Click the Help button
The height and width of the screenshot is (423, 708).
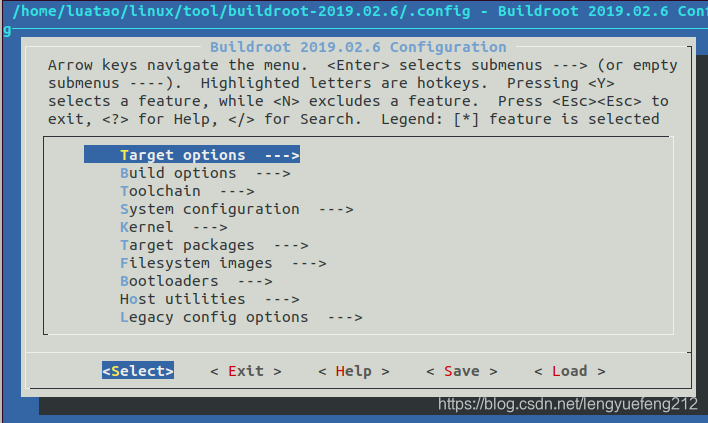[x=354, y=371]
